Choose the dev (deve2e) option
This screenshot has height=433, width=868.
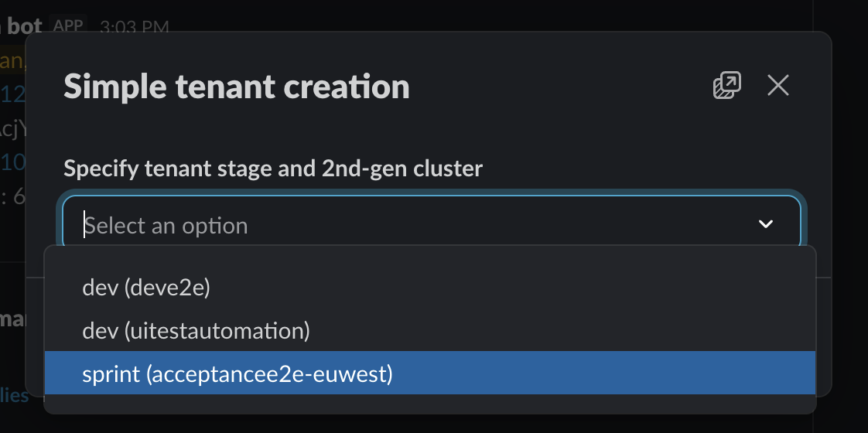(x=146, y=287)
